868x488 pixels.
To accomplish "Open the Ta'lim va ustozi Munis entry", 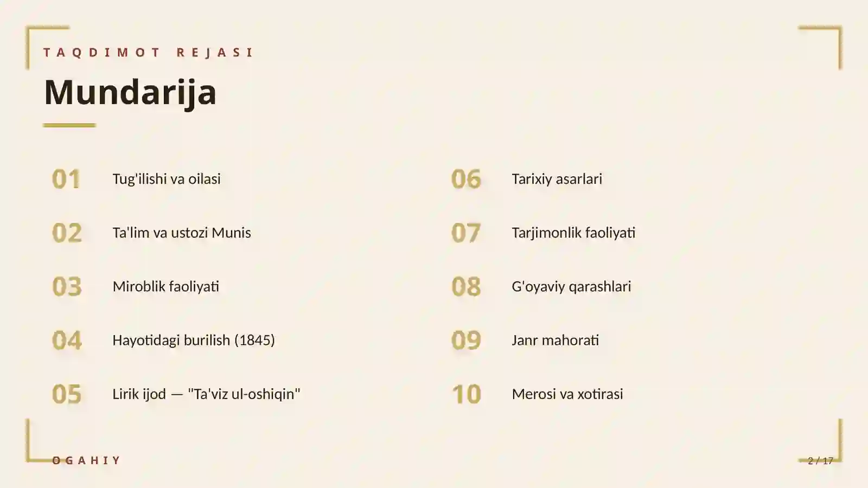I will click(182, 233).
